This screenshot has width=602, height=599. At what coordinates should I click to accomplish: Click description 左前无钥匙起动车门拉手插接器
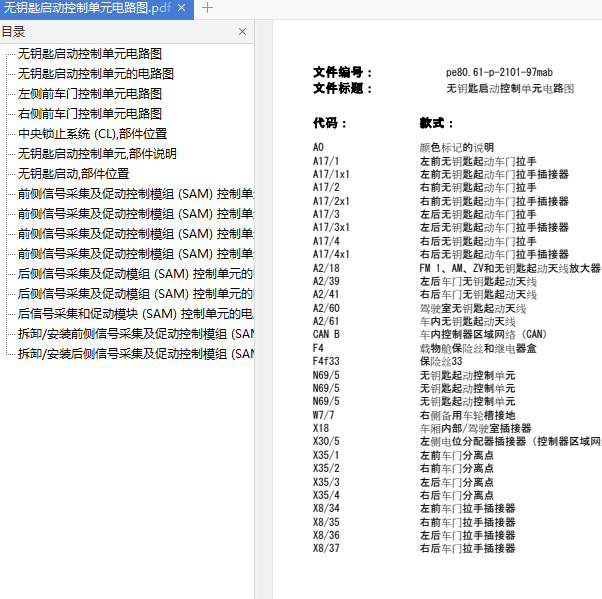(x=494, y=174)
